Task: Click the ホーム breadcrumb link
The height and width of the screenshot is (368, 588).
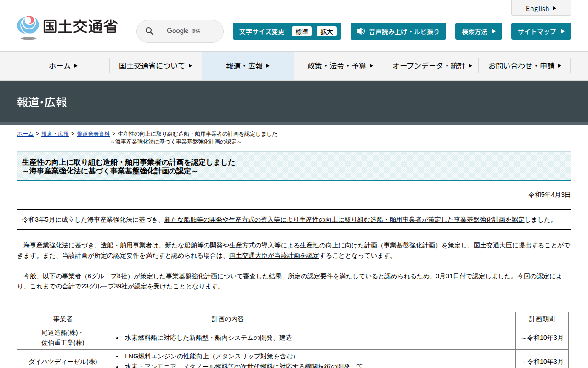Action: 25,134
